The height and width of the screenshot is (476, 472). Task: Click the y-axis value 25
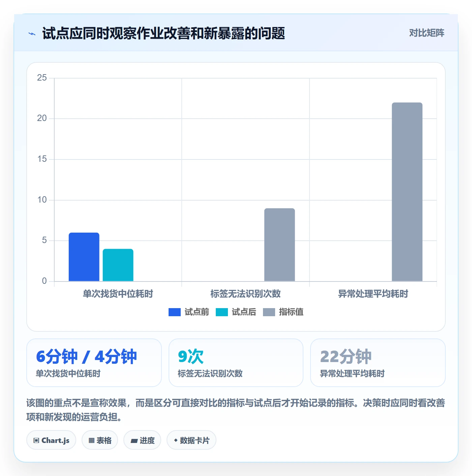[x=42, y=78]
